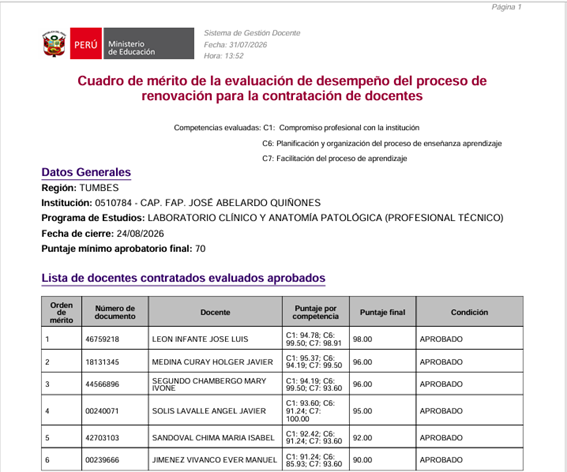Image resolution: width=567 pixels, height=472 pixels.
Task: Click the Orden de mérito column header
Action: (61, 312)
